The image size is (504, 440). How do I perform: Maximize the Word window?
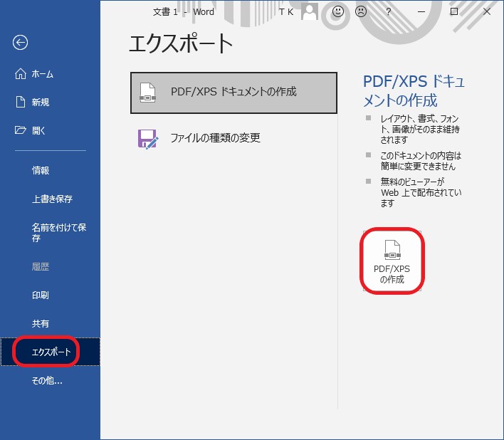[x=454, y=11]
